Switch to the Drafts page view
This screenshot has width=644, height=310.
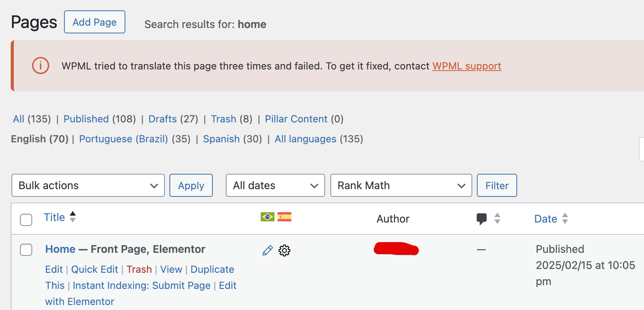163,119
